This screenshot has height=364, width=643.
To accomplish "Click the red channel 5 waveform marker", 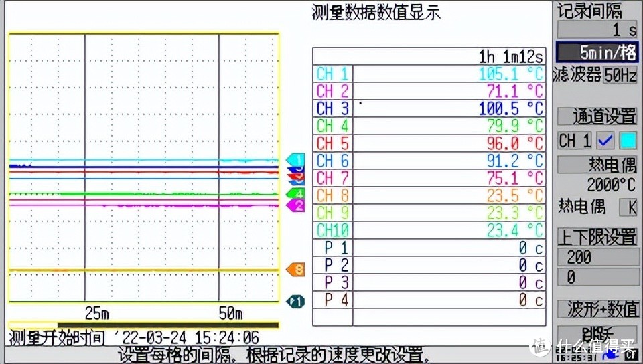I will point(295,176).
